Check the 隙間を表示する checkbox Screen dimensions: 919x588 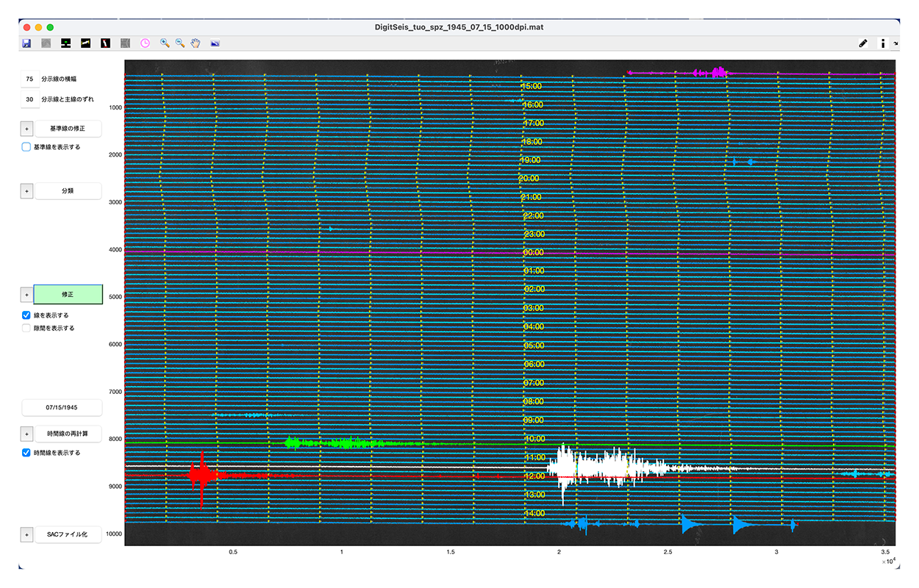[x=26, y=329]
